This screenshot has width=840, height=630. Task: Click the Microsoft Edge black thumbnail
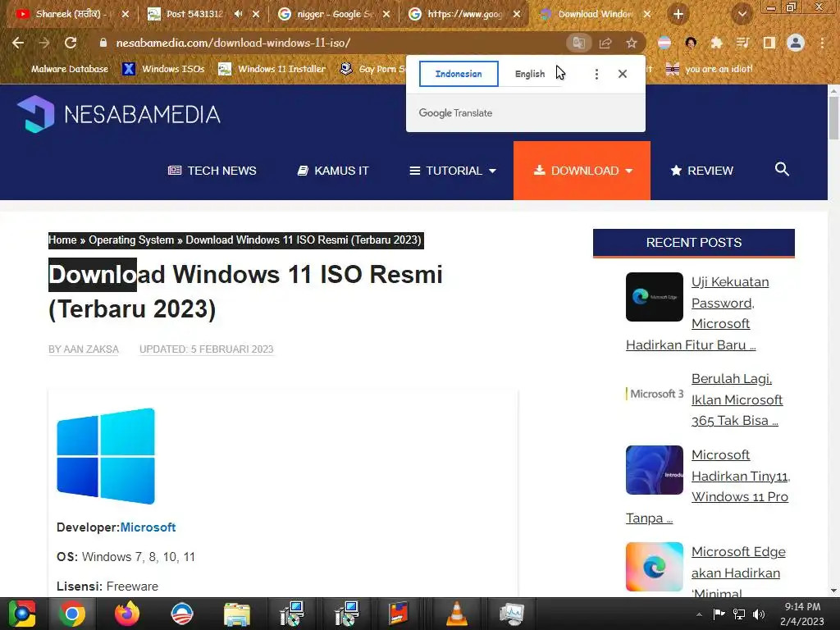point(654,297)
